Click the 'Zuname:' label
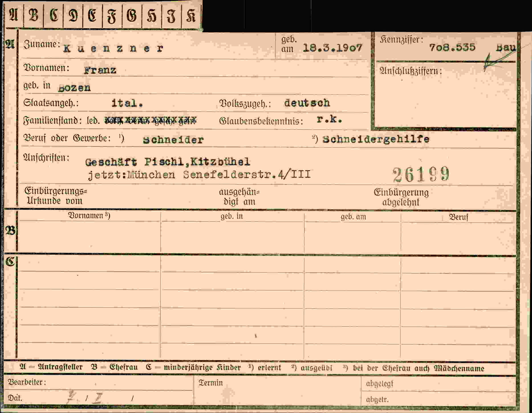The image size is (532, 413). point(42,44)
